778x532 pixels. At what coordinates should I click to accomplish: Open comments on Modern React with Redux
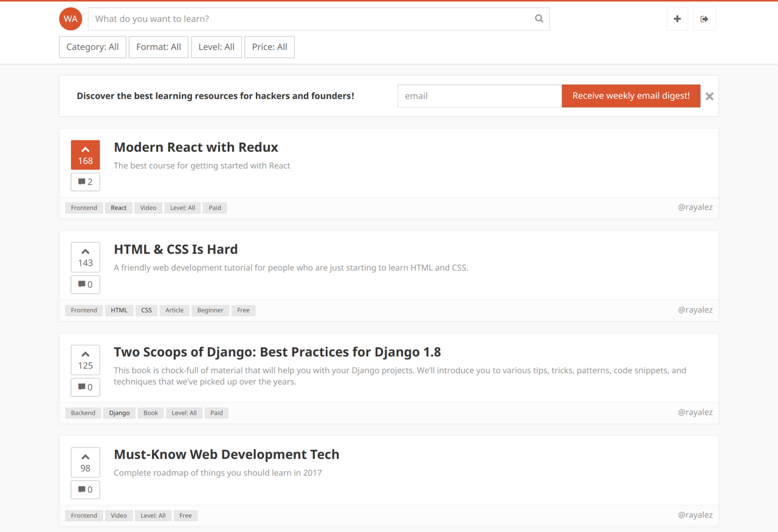tap(85, 182)
